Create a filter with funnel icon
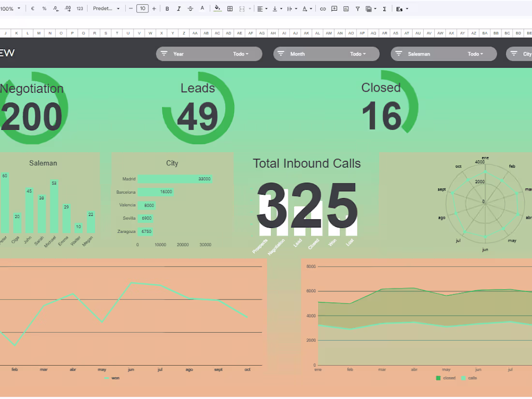This screenshot has height=399, width=532. coord(357,9)
